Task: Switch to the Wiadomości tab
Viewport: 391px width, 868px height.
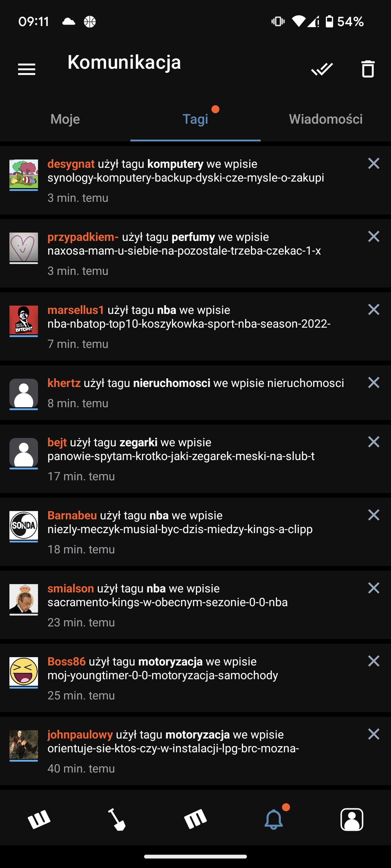Action: (326, 119)
